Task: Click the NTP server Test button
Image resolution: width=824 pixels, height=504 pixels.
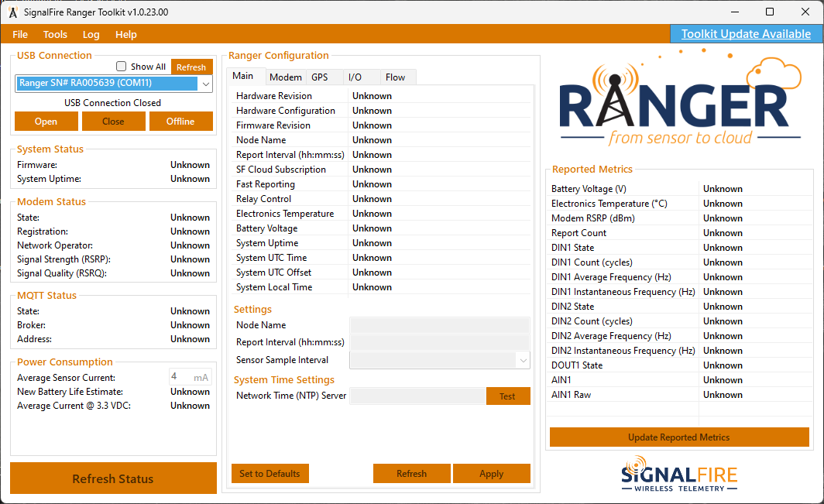Action: 508,396
